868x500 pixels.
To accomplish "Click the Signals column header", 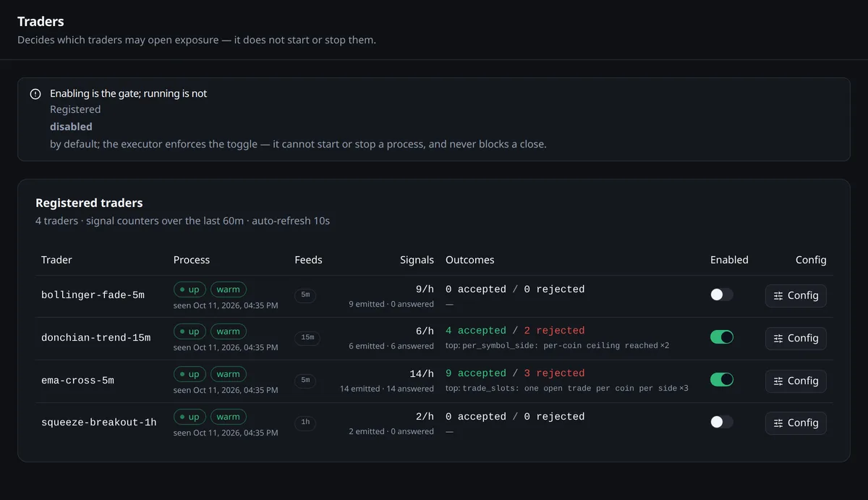I will [417, 260].
